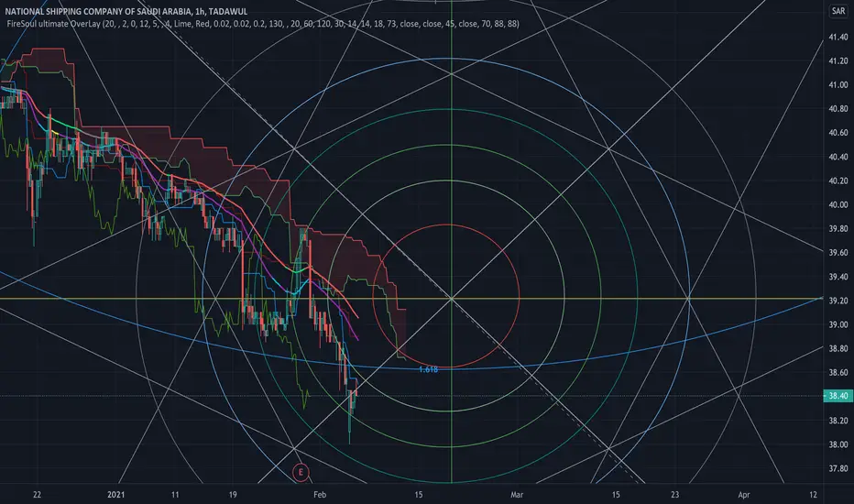The image size is (854, 504).
Task: Click the 40.60 price axis label
Action: point(838,133)
